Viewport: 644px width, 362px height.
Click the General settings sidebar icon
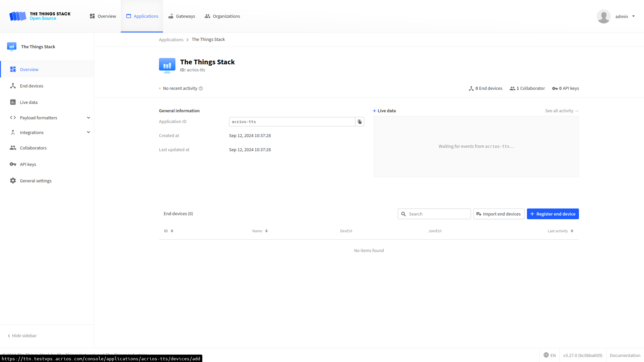click(13, 181)
